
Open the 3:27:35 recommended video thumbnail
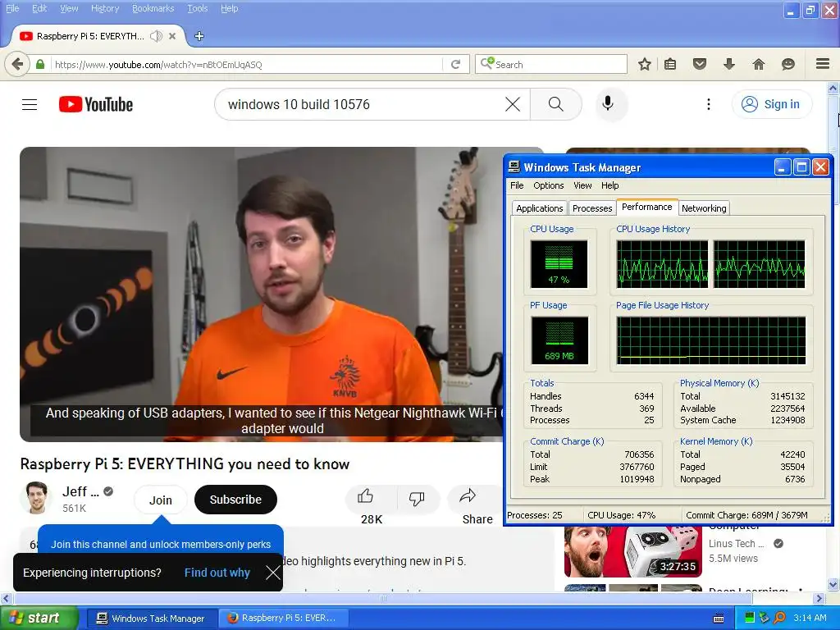tap(632, 552)
